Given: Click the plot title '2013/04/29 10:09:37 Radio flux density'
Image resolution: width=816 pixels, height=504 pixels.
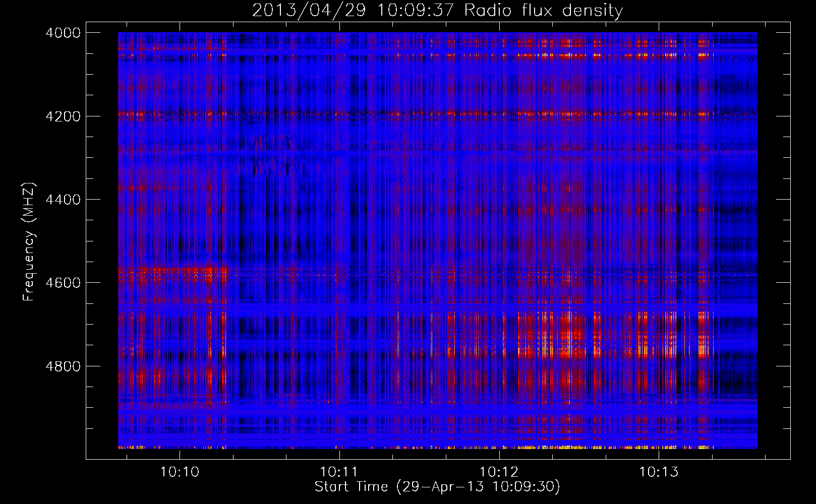Looking at the screenshot, I should click(438, 10).
